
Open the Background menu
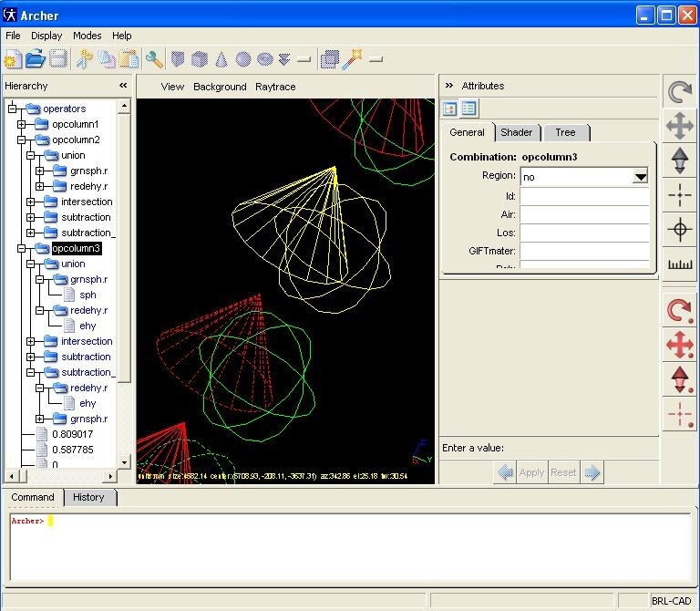[x=220, y=87]
